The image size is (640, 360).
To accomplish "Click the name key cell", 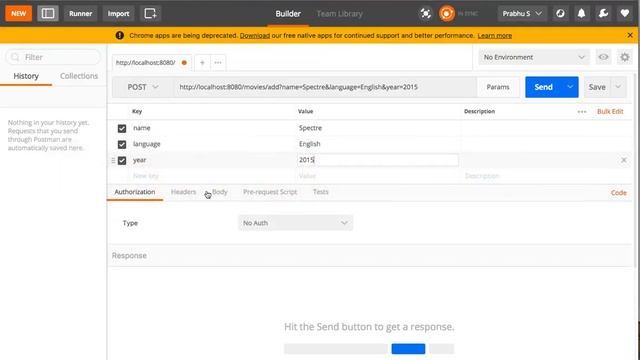I will (x=212, y=128).
